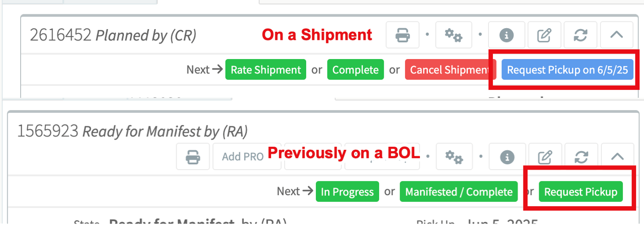Print BOL 1565923 using printer icon
Image resolution: width=644 pixels, height=230 pixels.
[193, 157]
